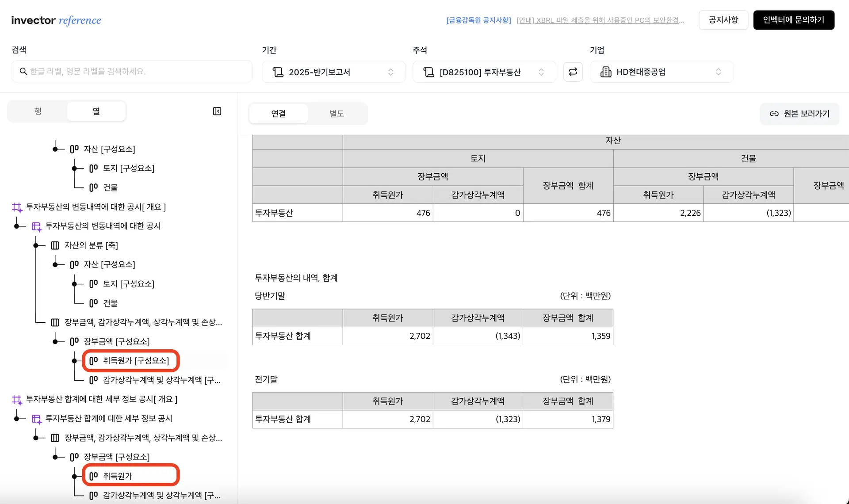This screenshot has width=849, height=504.
Task: Click the link icon in 원본 보러가기
Action: 774,114
